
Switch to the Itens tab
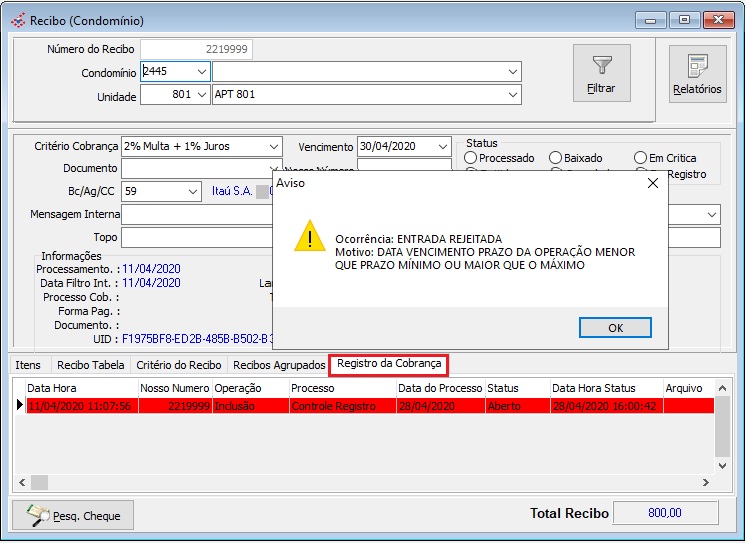point(28,365)
